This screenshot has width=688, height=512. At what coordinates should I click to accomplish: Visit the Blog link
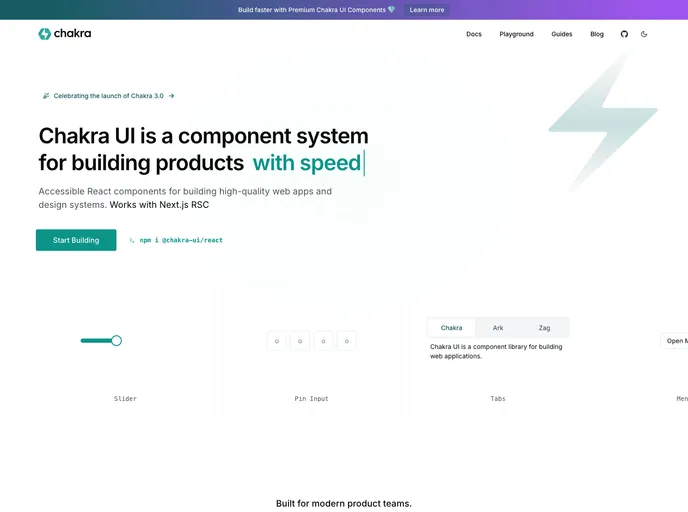tap(597, 34)
